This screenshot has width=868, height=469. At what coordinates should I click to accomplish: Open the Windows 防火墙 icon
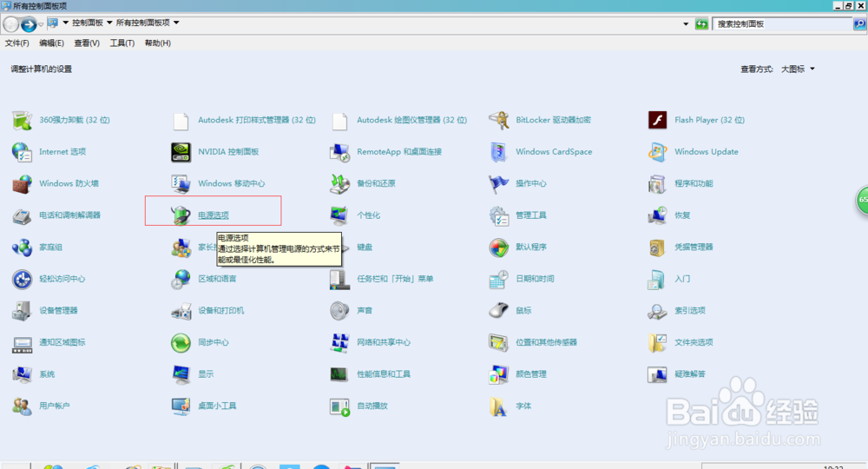(23, 184)
